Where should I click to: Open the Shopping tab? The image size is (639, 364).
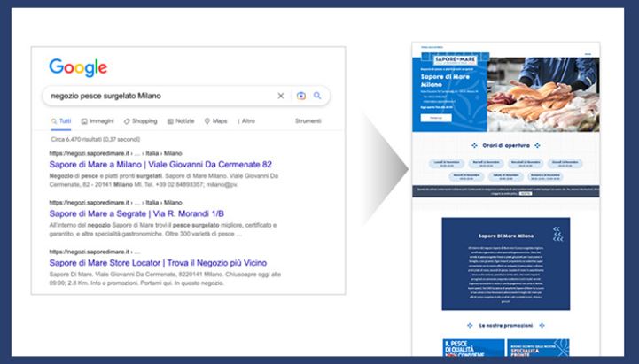tap(140, 120)
